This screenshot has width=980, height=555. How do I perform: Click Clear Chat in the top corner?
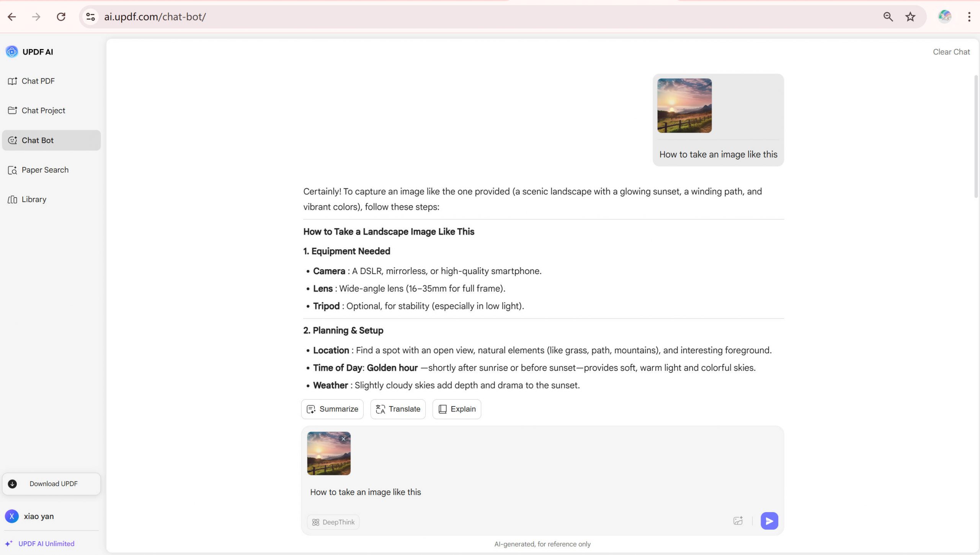click(x=951, y=52)
